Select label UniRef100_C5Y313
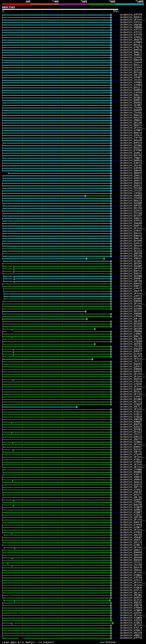This screenshot has height=644, width=146. pyautogui.click(x=131, y=562)
